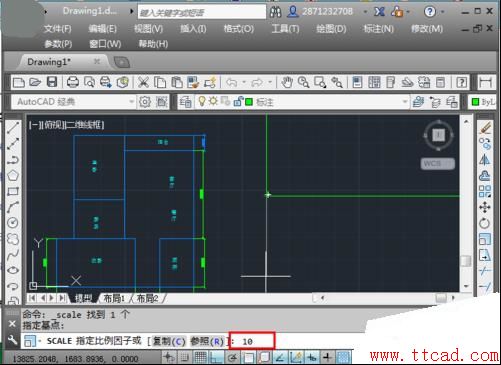This screenshot has width=501, height=365.
Task: Toggle the layer lock padlock icon
Action: pyautogui.click(x=238, y=101)
